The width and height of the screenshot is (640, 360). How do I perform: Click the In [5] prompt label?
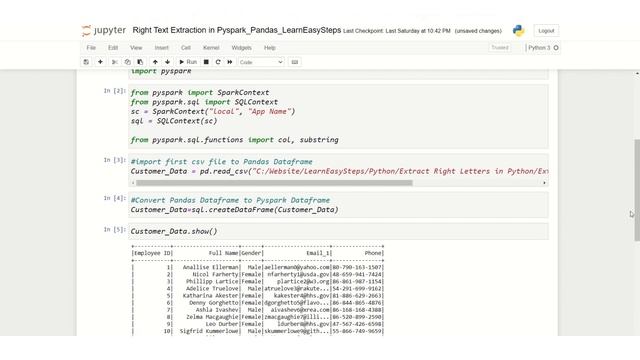click(115, 230)
